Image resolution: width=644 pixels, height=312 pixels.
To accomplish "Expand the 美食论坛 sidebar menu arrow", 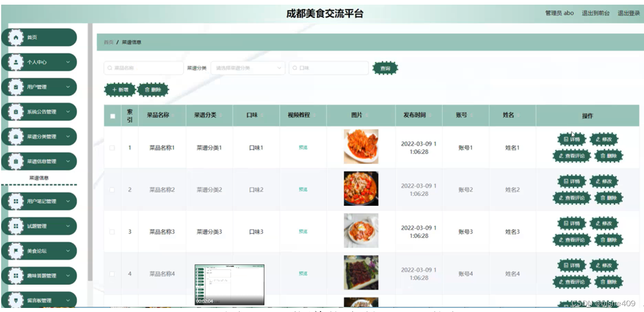I will [x=68, y=251].
